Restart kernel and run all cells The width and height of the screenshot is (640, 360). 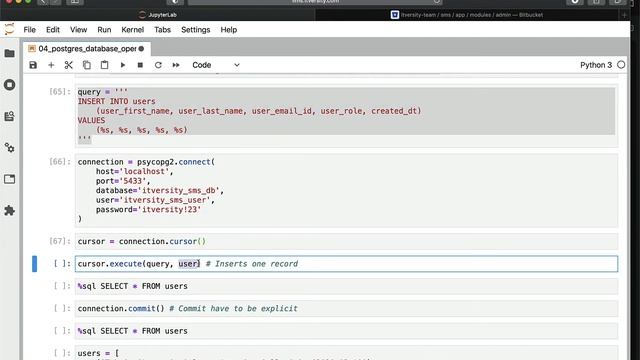[x=176, y=65]
